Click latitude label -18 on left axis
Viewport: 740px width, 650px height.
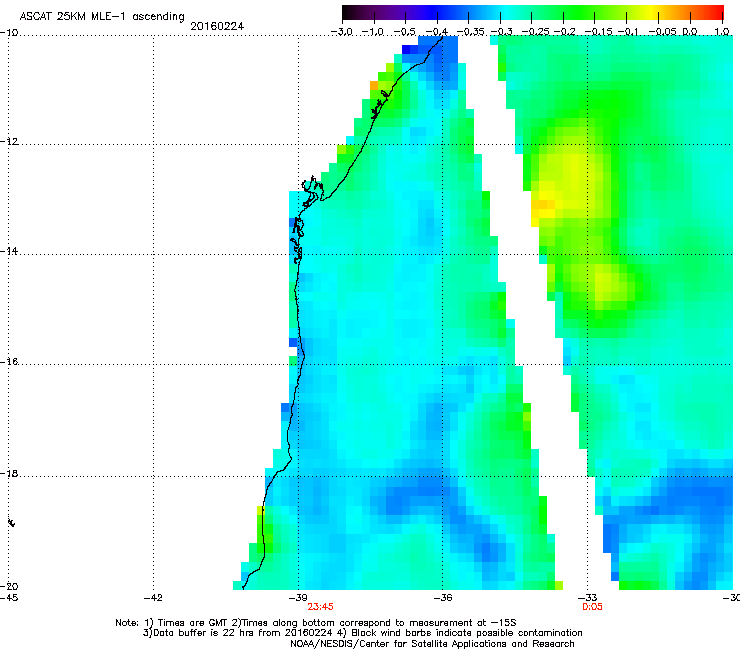pos(9,473)
